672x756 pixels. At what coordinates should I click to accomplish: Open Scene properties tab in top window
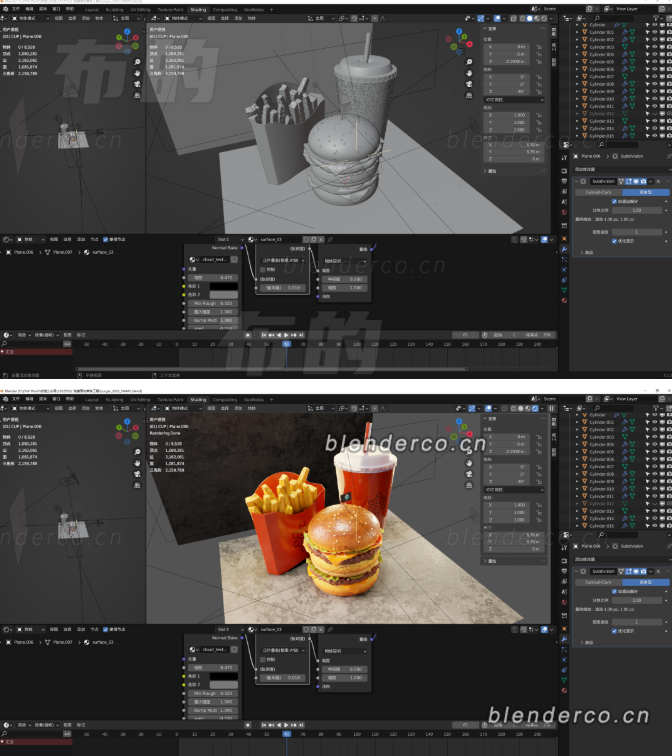[564, 202]
